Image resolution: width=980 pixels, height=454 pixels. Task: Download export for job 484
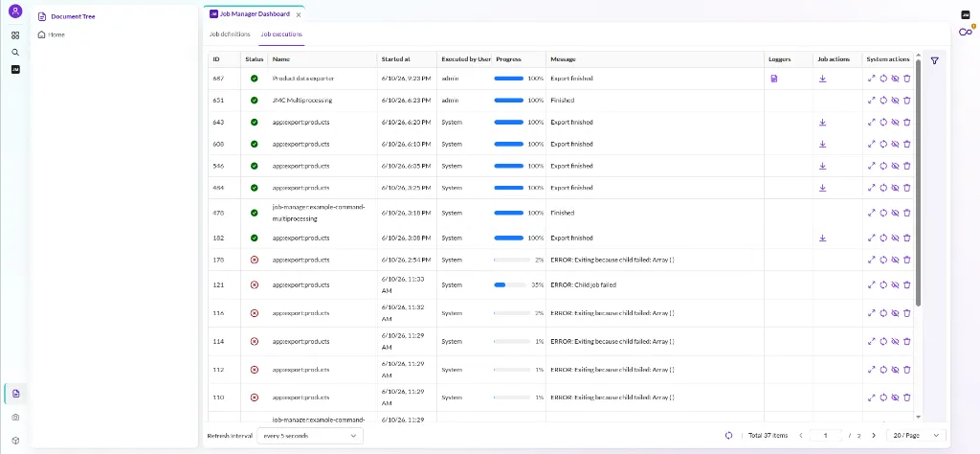(822, 189)
